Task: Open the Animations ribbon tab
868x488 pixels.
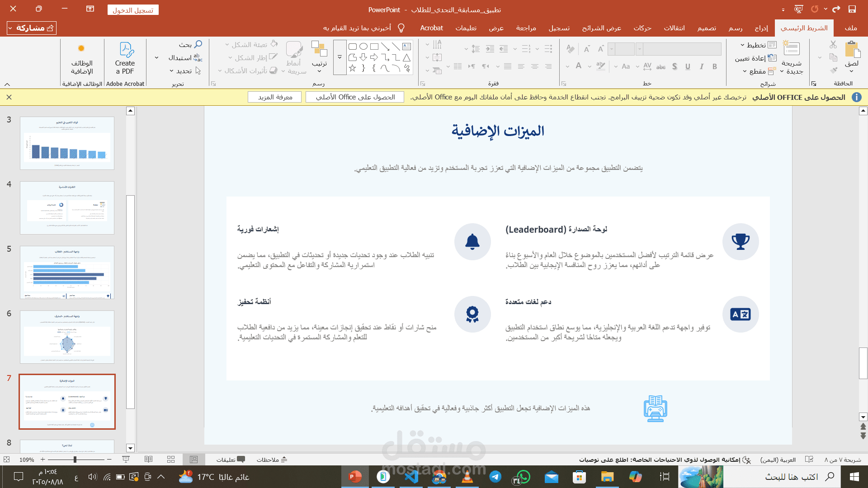Action: pos(642,28)
